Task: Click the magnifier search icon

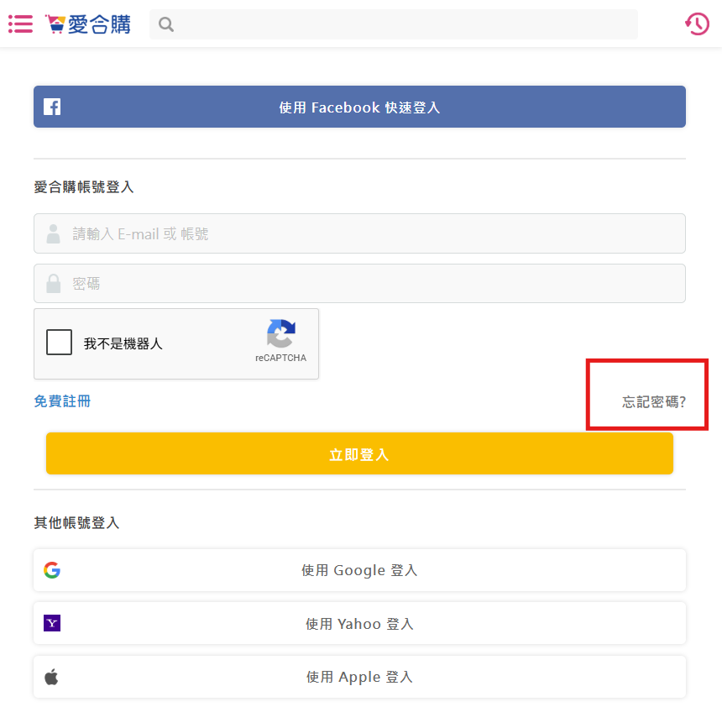Action: click(165, 24)
